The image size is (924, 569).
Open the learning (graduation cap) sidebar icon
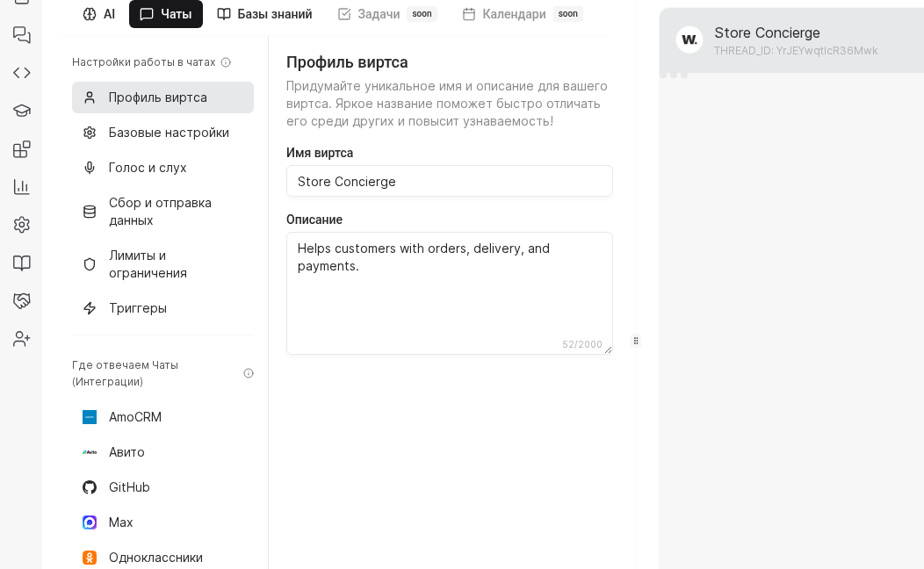[x=21, y=111]
